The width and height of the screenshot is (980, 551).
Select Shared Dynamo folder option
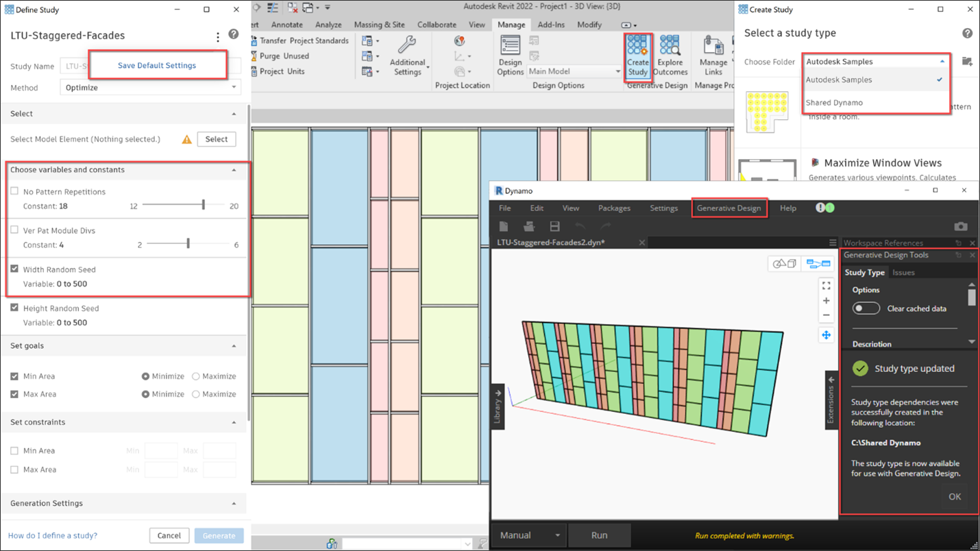tap(834, 103)
